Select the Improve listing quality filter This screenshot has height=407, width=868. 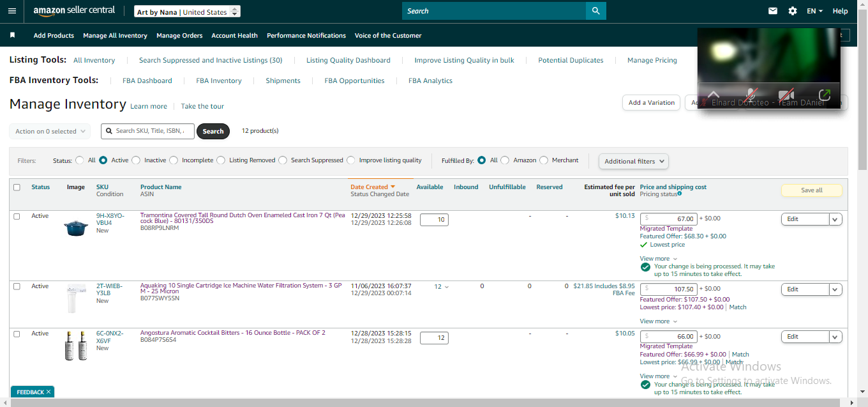pos(350,160)
